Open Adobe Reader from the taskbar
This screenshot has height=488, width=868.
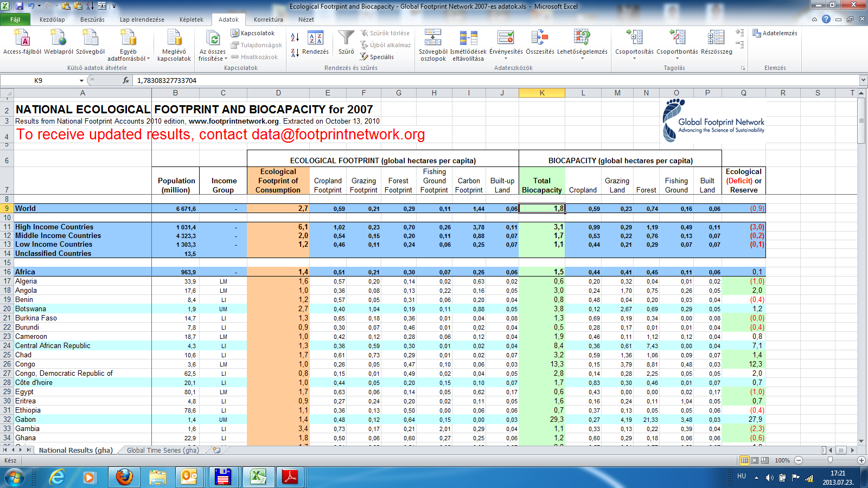tap(290, 477)
